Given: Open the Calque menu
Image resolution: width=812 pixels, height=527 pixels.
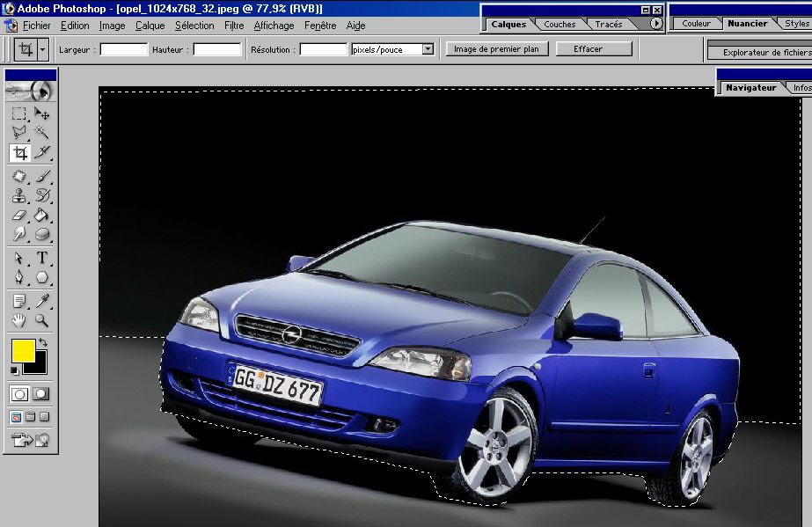Looking at the screenshot, I should (150, 26).
